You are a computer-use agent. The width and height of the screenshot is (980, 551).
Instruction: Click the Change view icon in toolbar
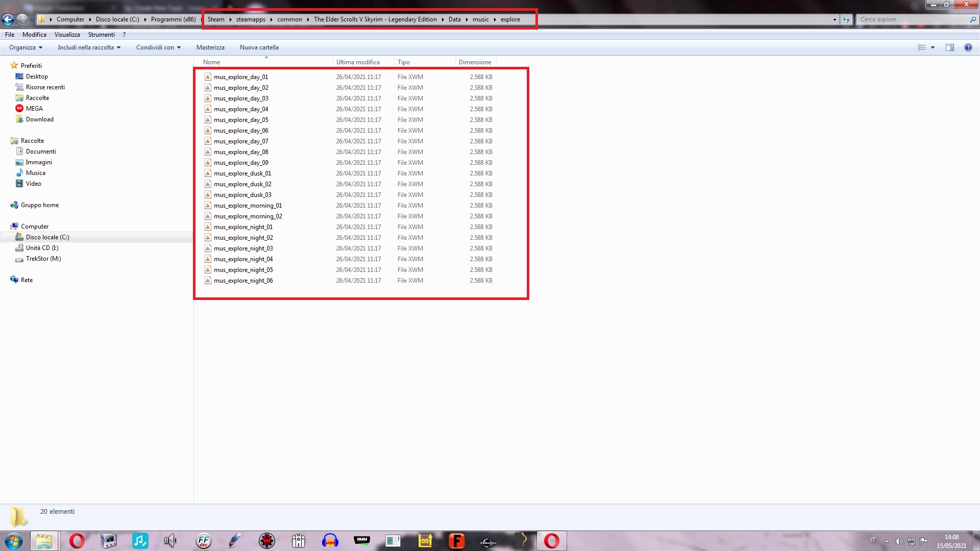(921, 47)
